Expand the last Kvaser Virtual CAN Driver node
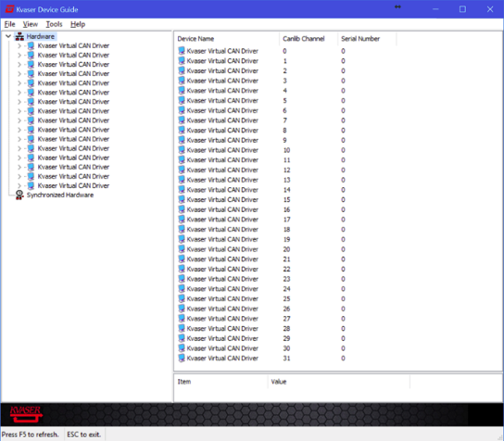The image size is (504, 441). click(x=19, y=186)
